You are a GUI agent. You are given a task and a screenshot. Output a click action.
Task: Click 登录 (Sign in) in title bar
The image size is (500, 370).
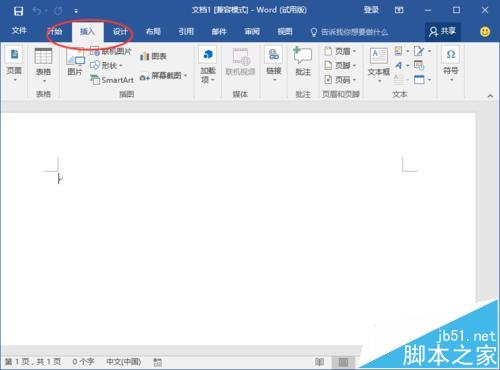pyautogui.click(x=371, y=10)
